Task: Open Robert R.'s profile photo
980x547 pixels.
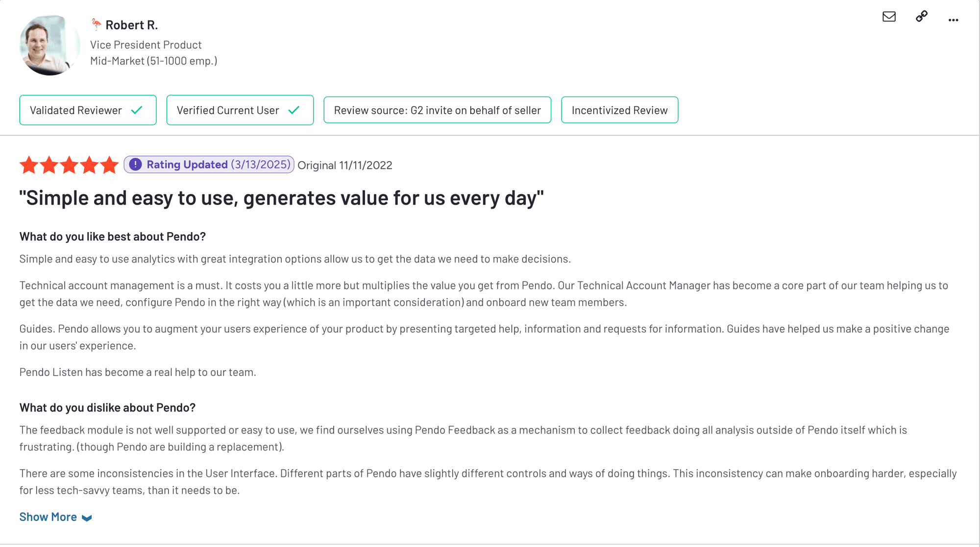Action: pyautogui.click(x=49, y=45)
